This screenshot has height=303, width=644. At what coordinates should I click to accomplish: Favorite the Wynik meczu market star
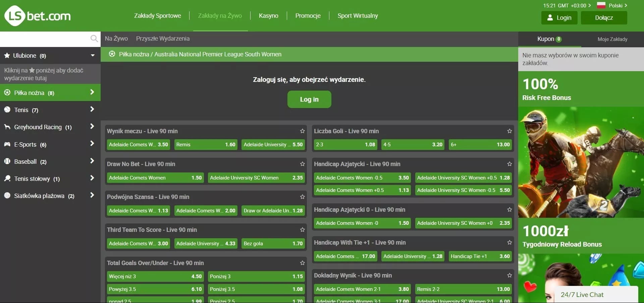[x=302, y=131]
